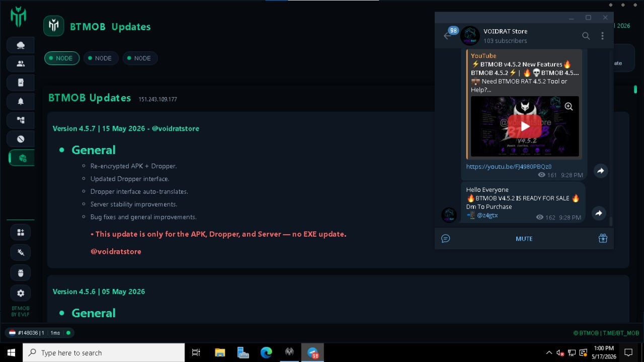644x362 pixels.
Task: Open the network tree sidebar icon
Action: (21, 120)
